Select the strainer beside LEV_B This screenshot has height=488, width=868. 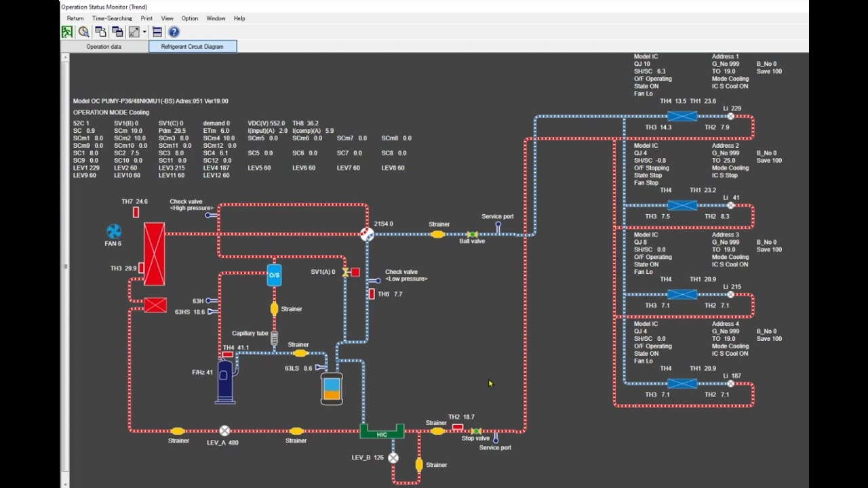point(419,465)
